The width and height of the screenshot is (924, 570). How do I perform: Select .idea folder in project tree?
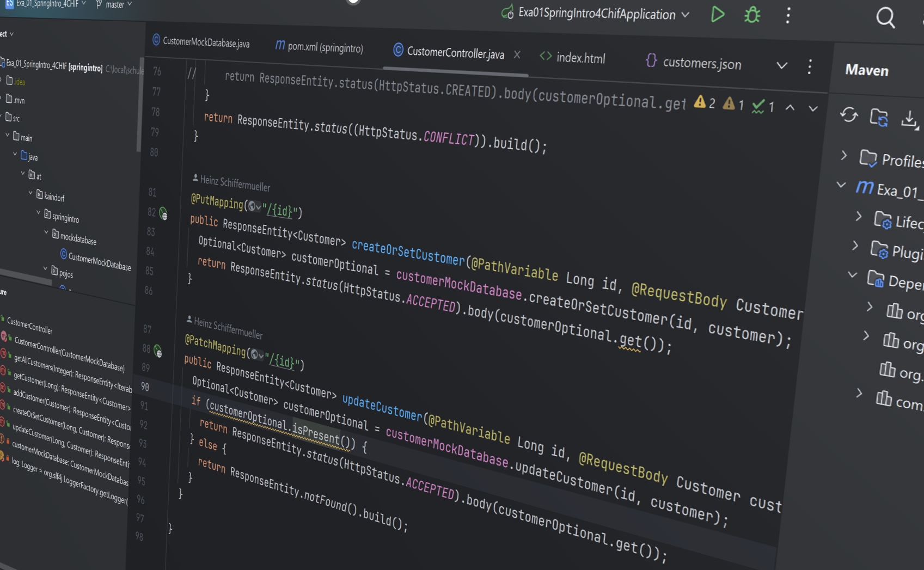tap(15, 81)
